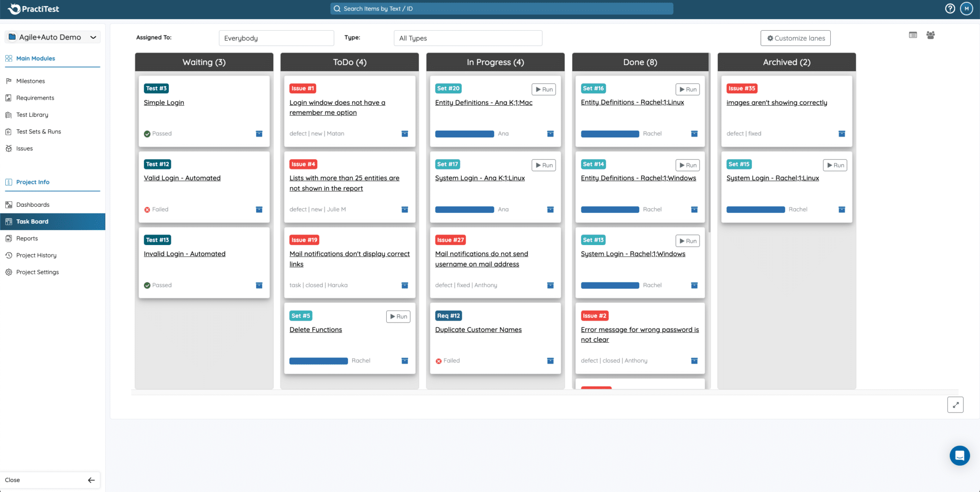Screen dimensions: 980x492
Task: Collapse the sidebar with the back arrow
Action: (x=91, y=480)
